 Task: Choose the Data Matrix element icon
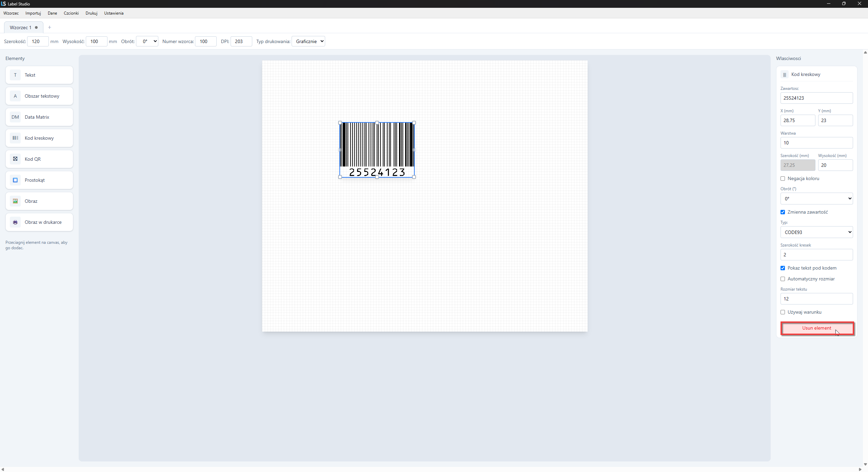pyautogui.click(x=15, y=117)
